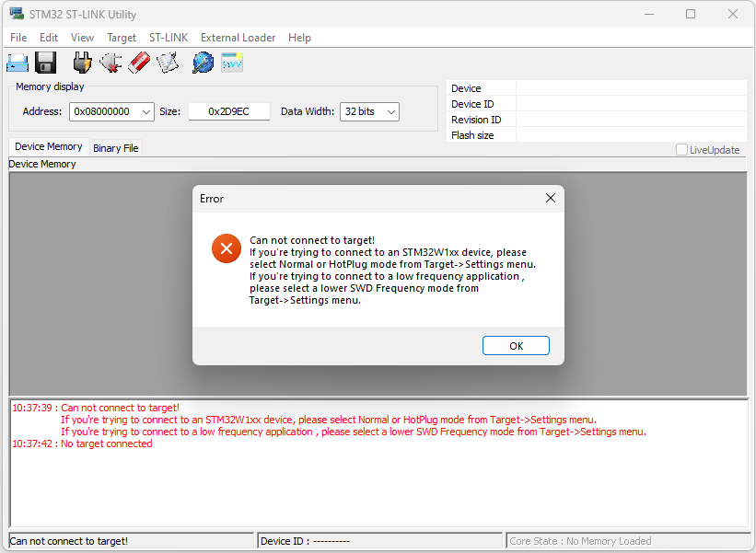Expand the Address combo box arrow

pos(146,111)
